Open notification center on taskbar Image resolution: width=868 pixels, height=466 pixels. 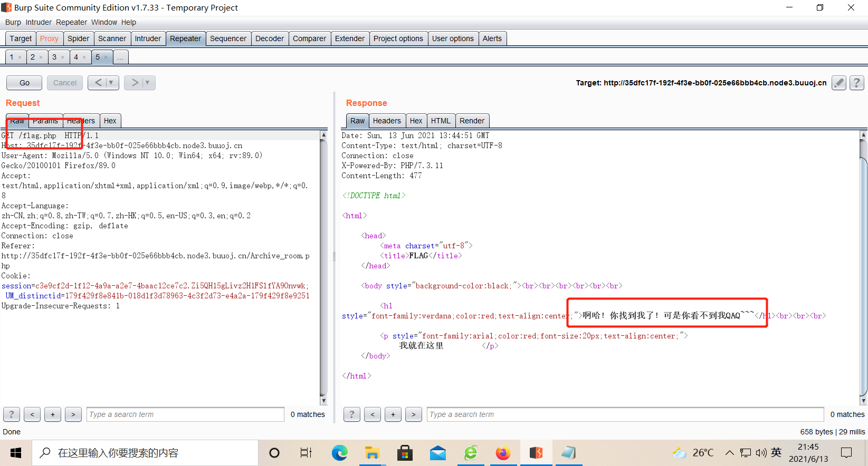click(x=846, y=453)
